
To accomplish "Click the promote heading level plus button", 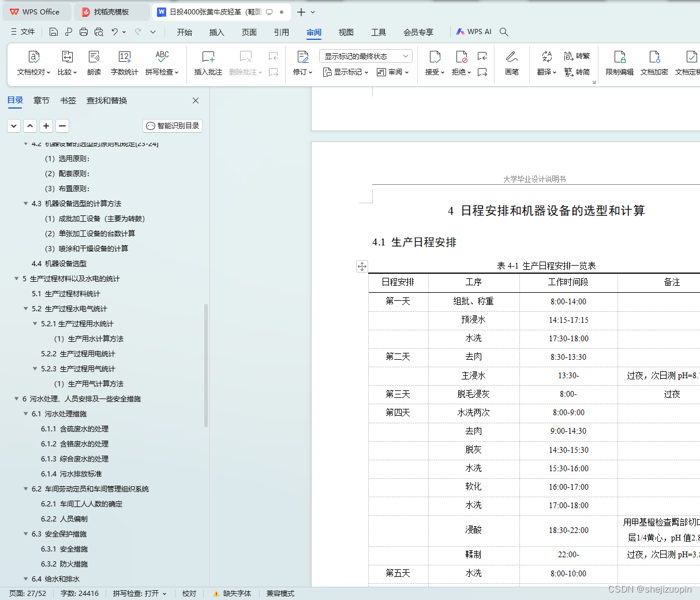I will (x=46, y=125).
